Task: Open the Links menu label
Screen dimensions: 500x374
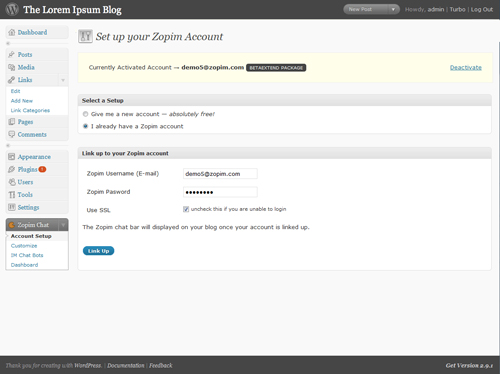Action: (25, 80)
